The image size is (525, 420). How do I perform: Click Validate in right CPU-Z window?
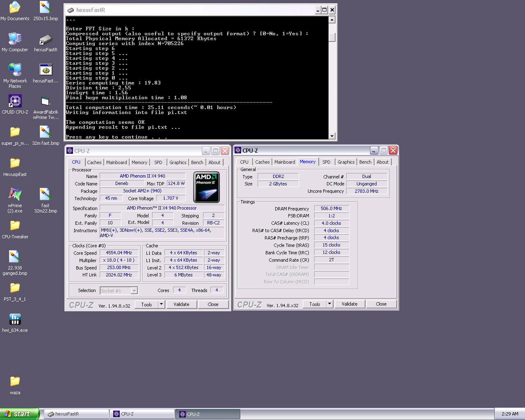(x=349, y=304)
